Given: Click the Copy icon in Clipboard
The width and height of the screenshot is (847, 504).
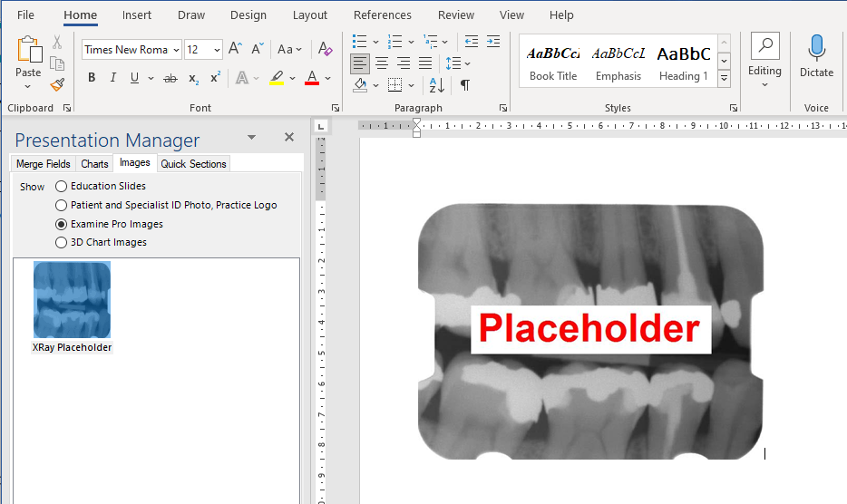Looking at the screenshot, I should 57,63.
